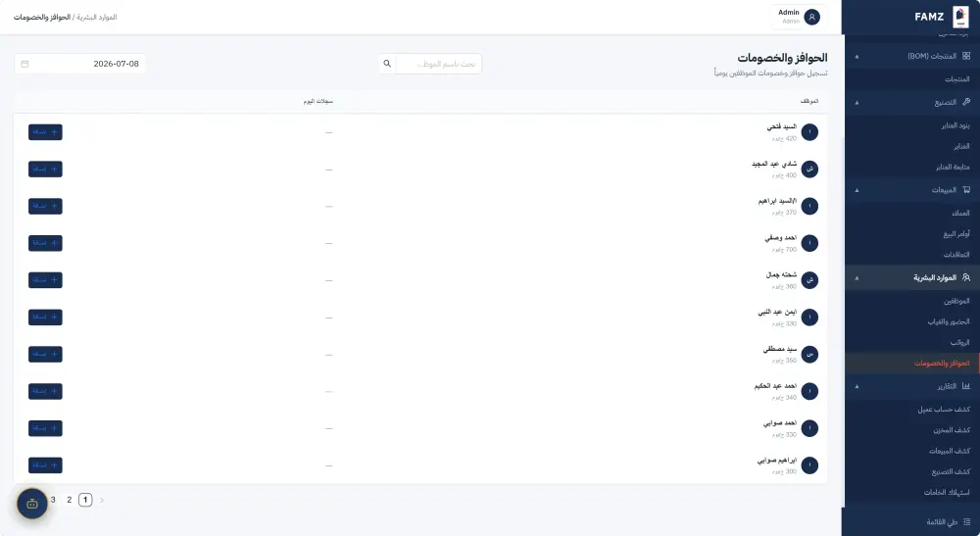The height and width of the screenshot is (536, 980).
Task: Click the avatar of شحته جمال
Action: coord(809,280)
